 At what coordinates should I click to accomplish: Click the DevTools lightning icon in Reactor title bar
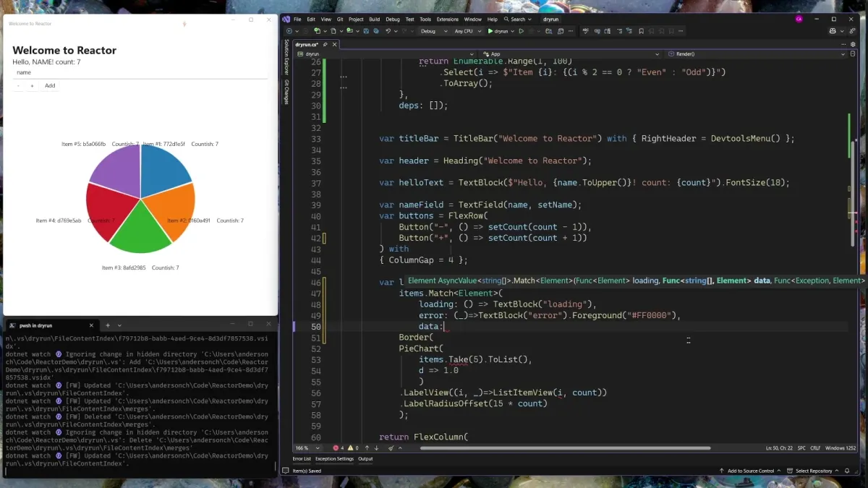point(184,24)
